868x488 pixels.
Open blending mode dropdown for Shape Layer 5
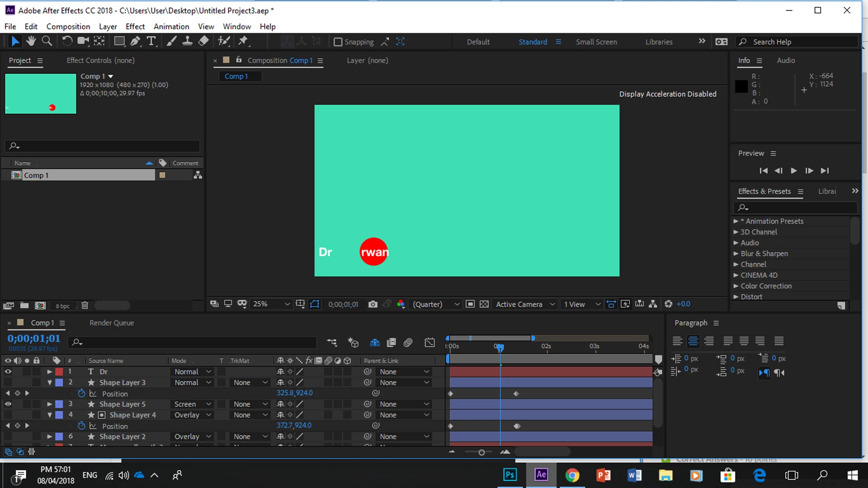(193, 404)
